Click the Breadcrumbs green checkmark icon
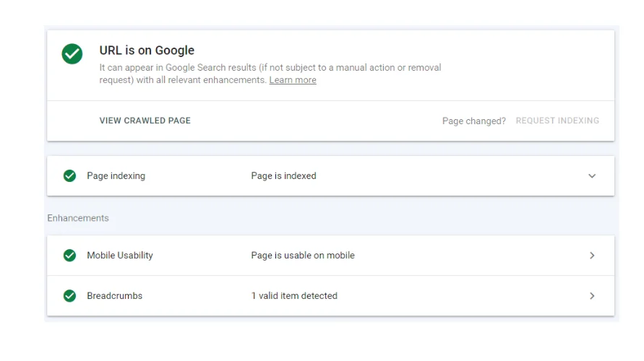 pos(69,296)
